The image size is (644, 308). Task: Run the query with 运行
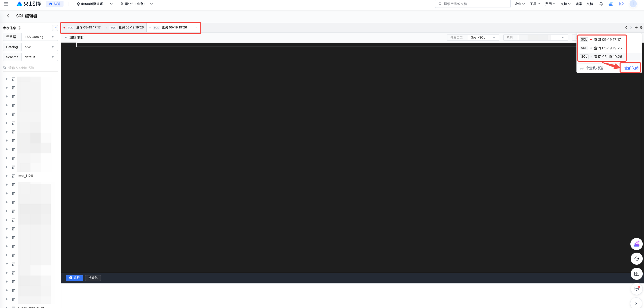coord(74,278)
